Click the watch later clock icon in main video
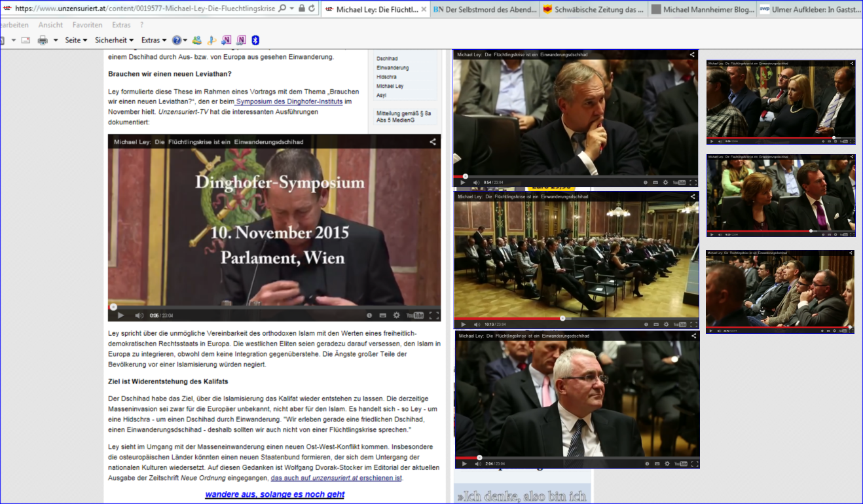The height and width of the screenshot is (504, 863). [369, 315]
